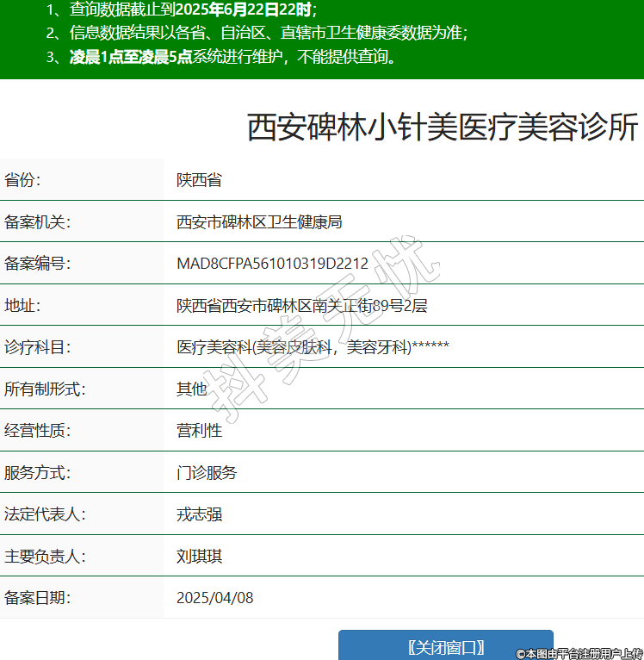Click the 营利性 business nature value

(199, 431)
